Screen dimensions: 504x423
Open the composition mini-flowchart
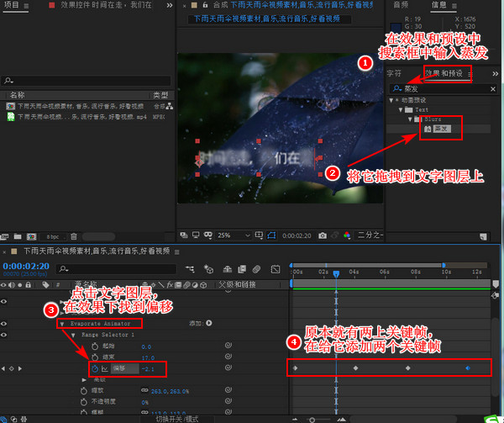190,269
